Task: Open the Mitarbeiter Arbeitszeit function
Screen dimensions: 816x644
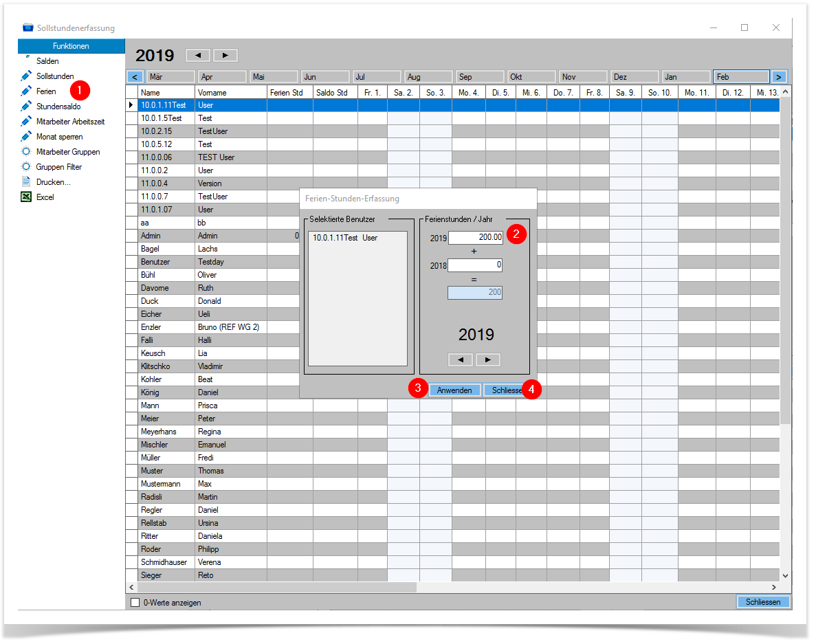Action: click(70, 121)
